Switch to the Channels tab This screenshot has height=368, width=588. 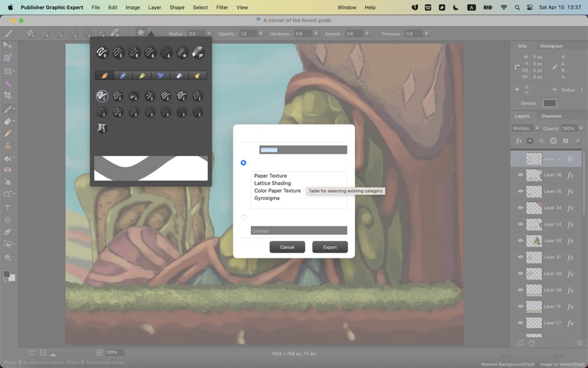(551, 116)
